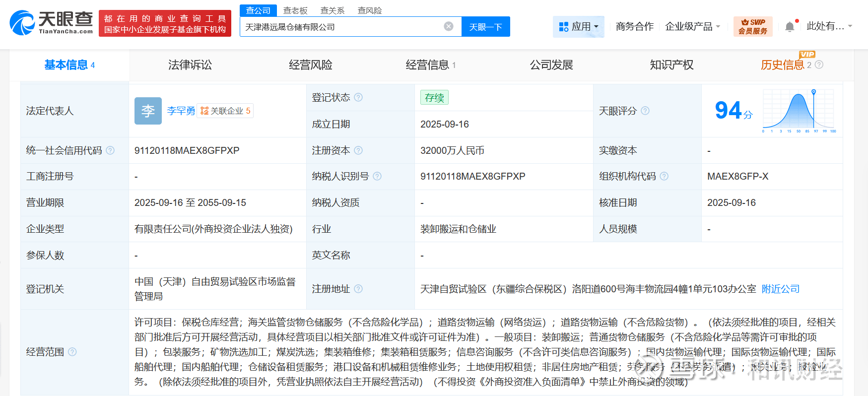This screenshot has width=868, height=396.
Task: Click help icon next to 登记状态
Action: [358, 97]
